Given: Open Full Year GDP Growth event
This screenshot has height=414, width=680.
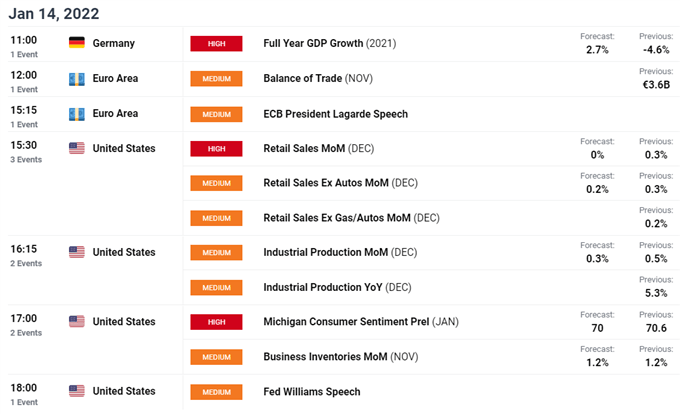Looking at the screenshot, I should tap(330, 43).
